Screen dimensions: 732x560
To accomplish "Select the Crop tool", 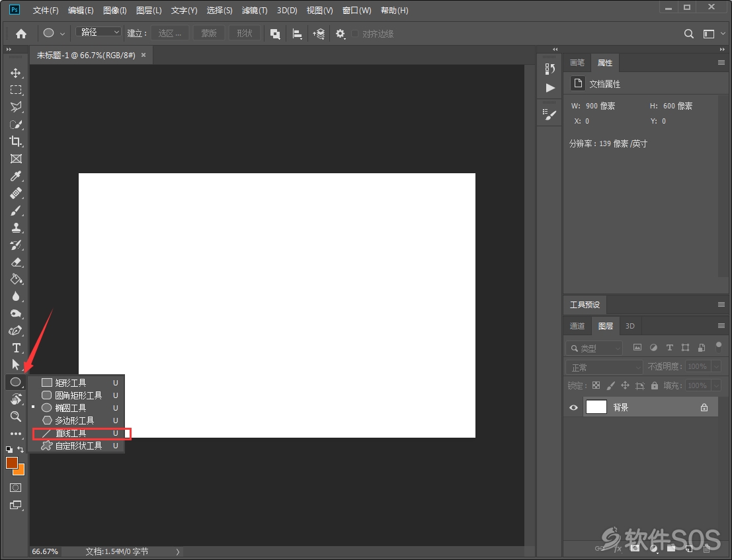I will [x=16, y=141].
